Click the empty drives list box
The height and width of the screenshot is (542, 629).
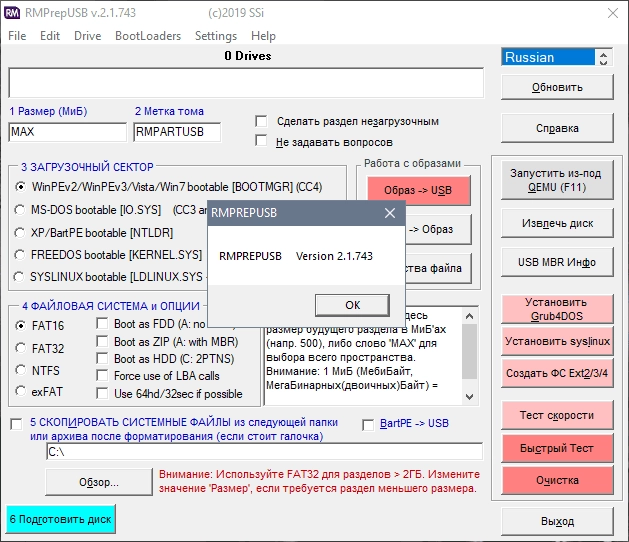click(x=246, y=83)
